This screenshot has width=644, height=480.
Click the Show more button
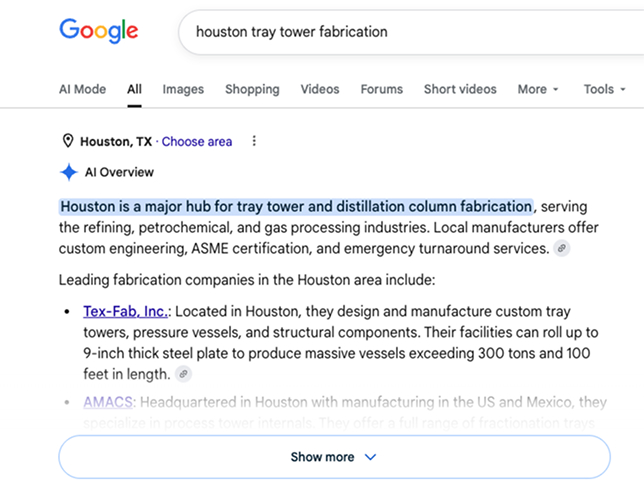[x=334, y=457]
